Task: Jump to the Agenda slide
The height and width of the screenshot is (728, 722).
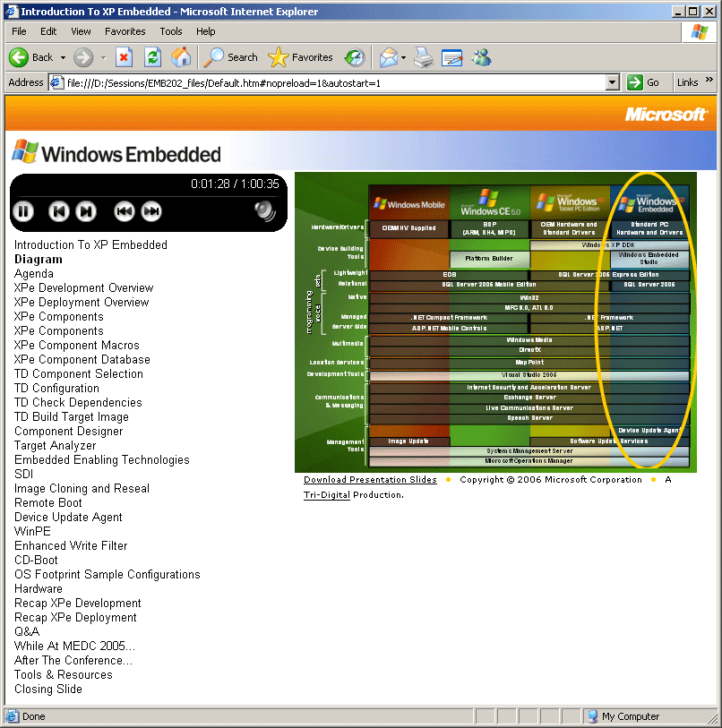Action: [34, 273]
